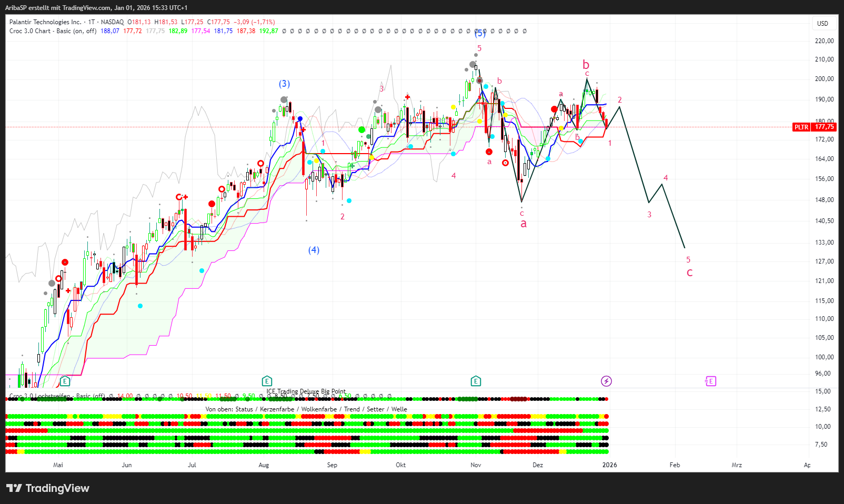The height and width of the screenshot is (504, 844).
Task: Click the 200,00 level on price scale
Action: (x=824, y=79)
